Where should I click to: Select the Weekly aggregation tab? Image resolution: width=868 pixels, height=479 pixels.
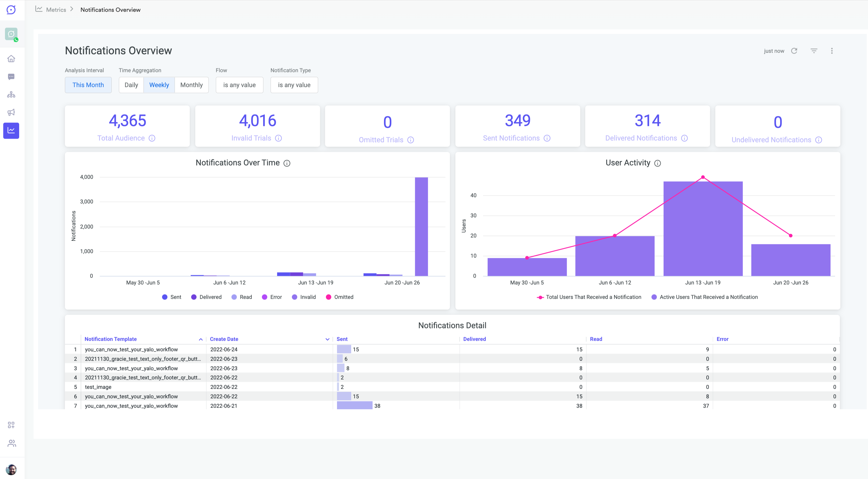[159, 85]
